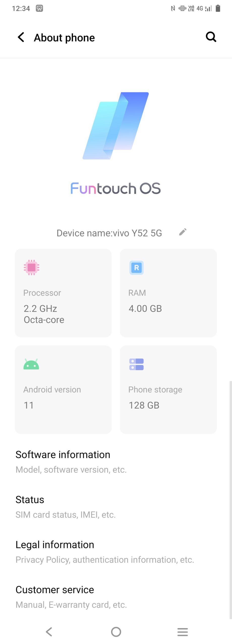The width and height of the screenshot is (232, 644).
Task: Tap the back arrow beside About phone
Action: (21, 37)
